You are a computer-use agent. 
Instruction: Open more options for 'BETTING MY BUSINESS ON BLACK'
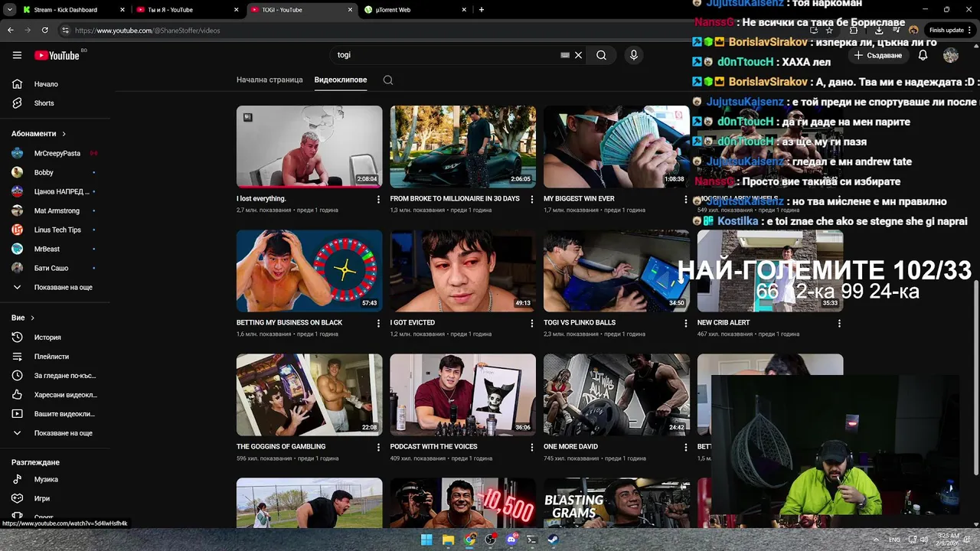[x=378, y=323]
